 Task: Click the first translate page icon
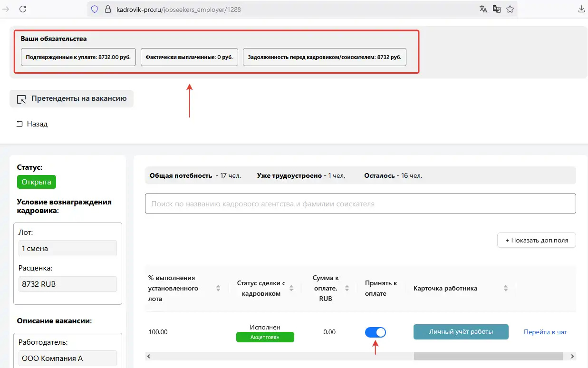click(x=483, y=9)
